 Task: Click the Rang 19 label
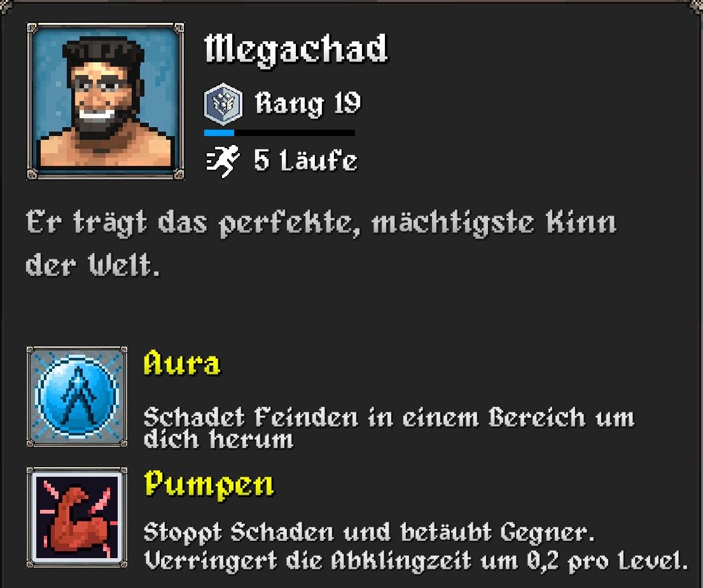(307, 104)
